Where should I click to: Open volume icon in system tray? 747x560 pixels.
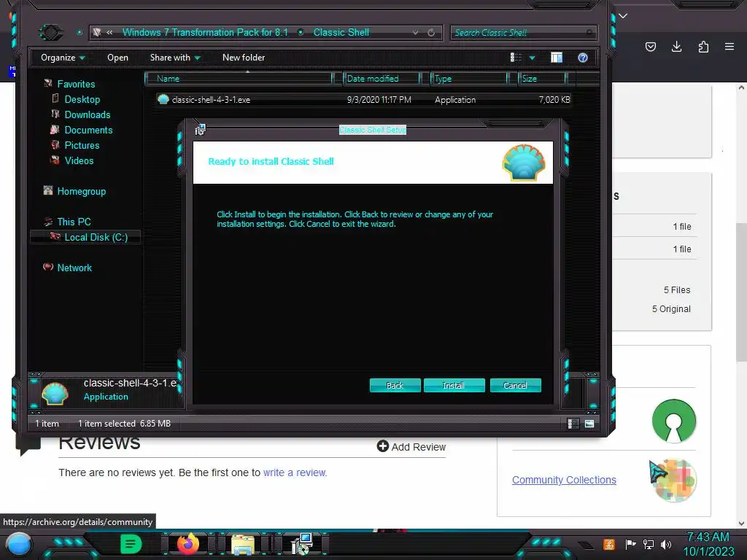pyautogui.click(x=666, y=544)
